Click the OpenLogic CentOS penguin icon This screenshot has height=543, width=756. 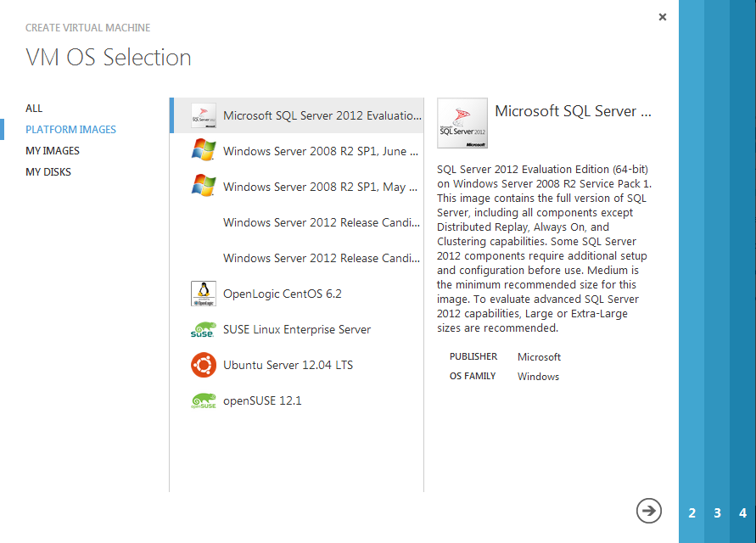204,294
